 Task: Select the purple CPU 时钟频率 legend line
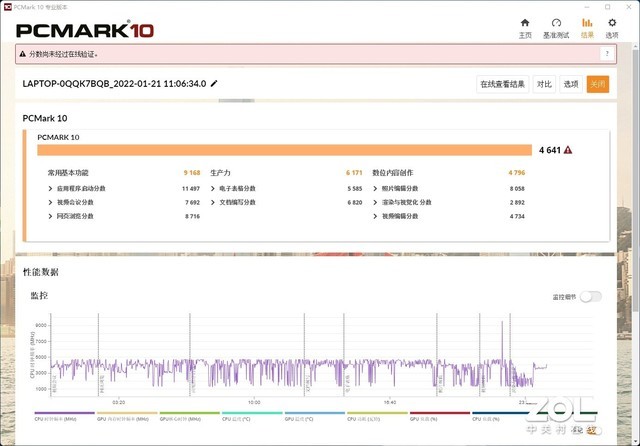(x=64, y=413)
